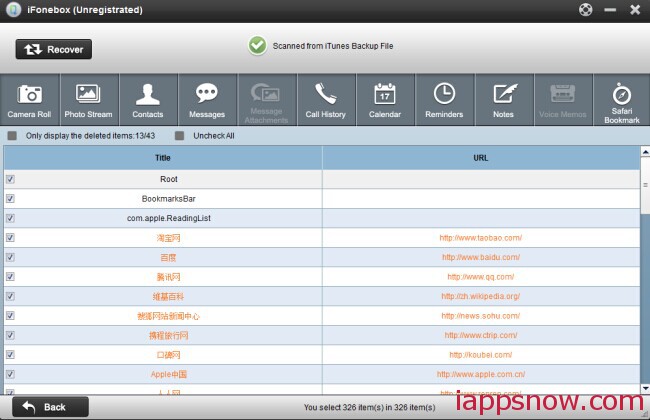Click the vertical scrollbar thumb
The height and width of the screenshot is (420, 650).
[x=645, y=185]
